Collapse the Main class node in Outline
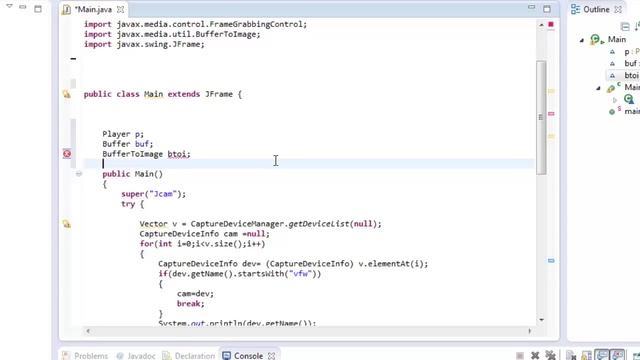 pyautogui.click(x=582, y=40)
